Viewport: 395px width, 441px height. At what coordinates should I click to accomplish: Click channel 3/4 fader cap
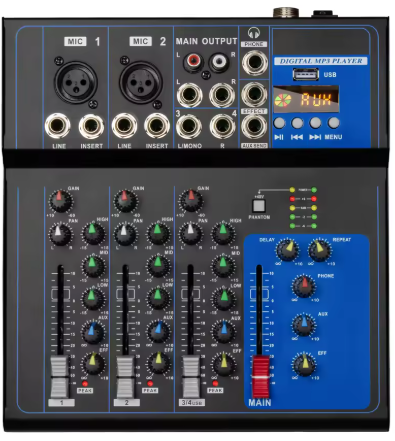point(191,377)
